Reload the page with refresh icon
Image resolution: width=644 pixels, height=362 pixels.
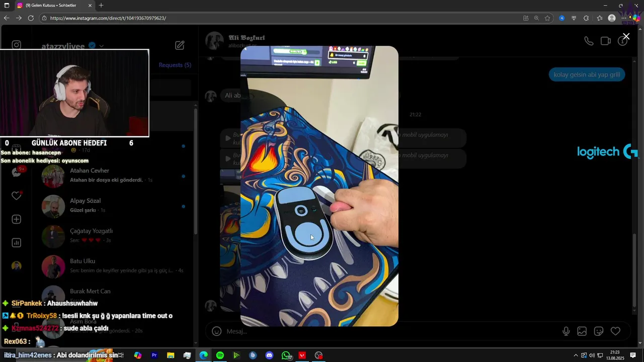click(x=31, y=18)
